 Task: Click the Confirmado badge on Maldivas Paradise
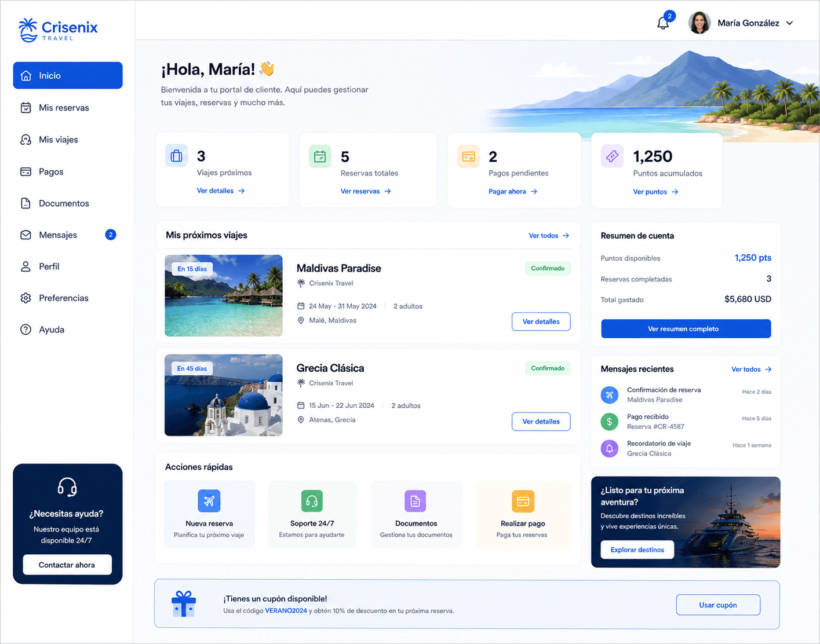pos(548,268)
